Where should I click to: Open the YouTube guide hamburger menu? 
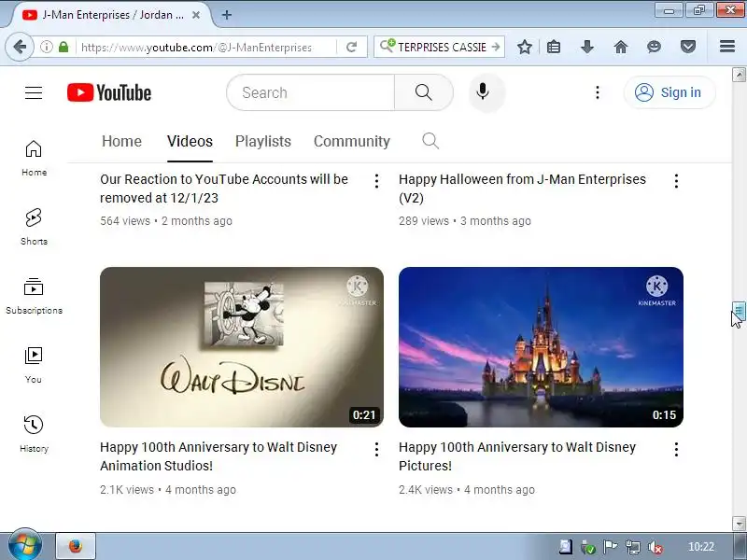(x=34, y=92)
